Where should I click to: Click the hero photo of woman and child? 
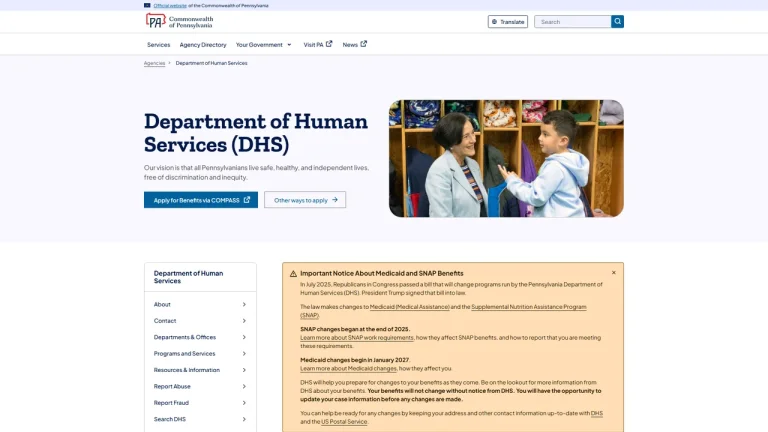(506, 159)
